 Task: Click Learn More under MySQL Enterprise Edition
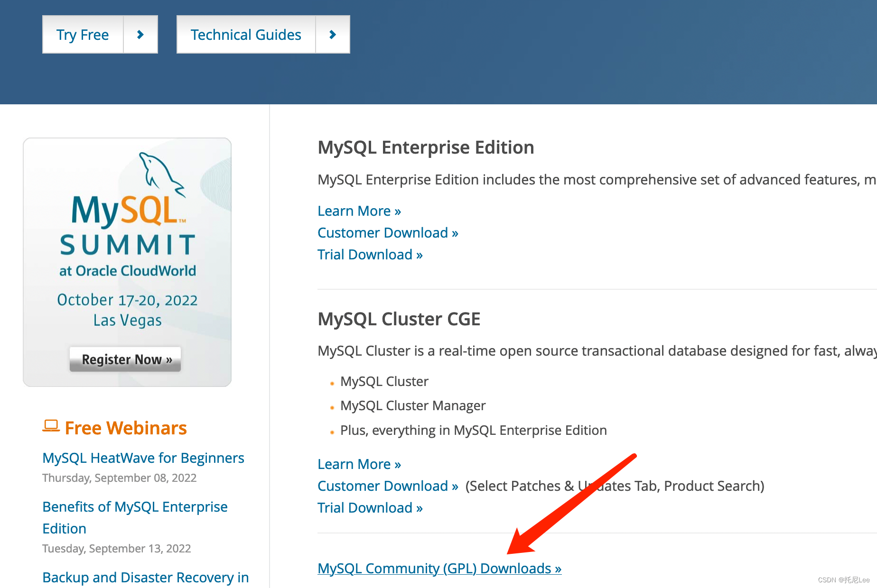tap(359, 211)
